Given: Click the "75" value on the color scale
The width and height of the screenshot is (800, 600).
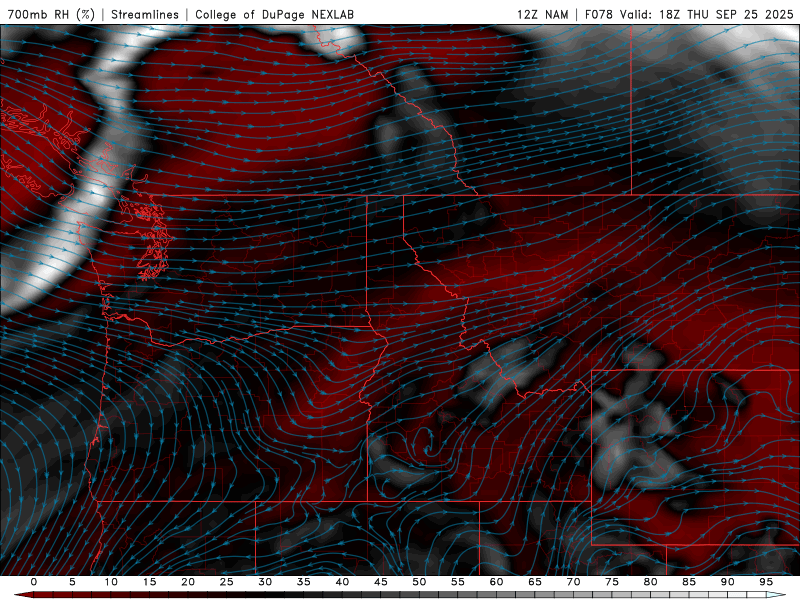Looking at the screenshot, I should click(612, 582).
